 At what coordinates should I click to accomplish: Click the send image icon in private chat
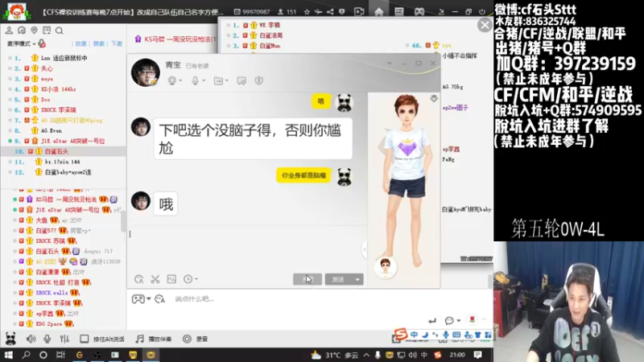pos(171,279)
